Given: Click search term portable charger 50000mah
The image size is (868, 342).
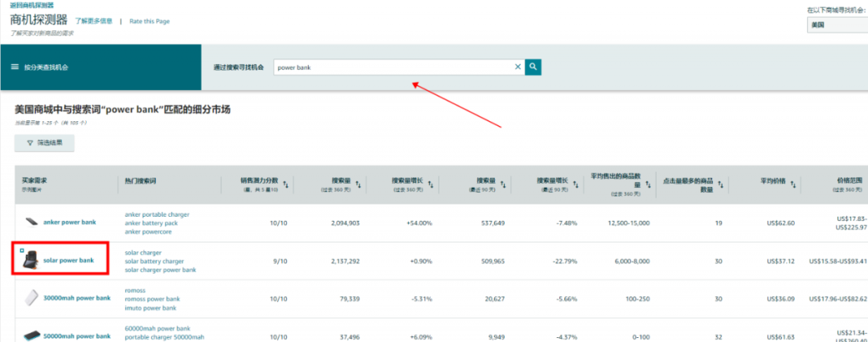Looking at the screenshot, I should pyautogui.click(x=165, y=337).
